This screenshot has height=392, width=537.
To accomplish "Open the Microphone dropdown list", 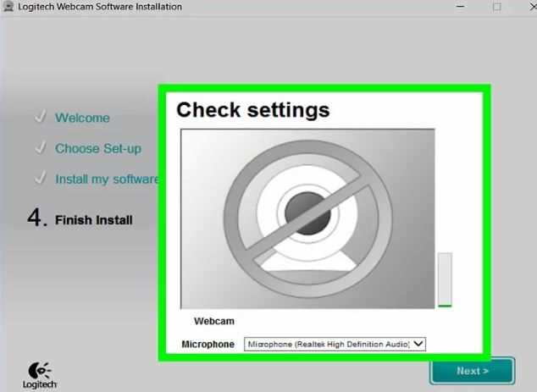I will coord(335,344).
